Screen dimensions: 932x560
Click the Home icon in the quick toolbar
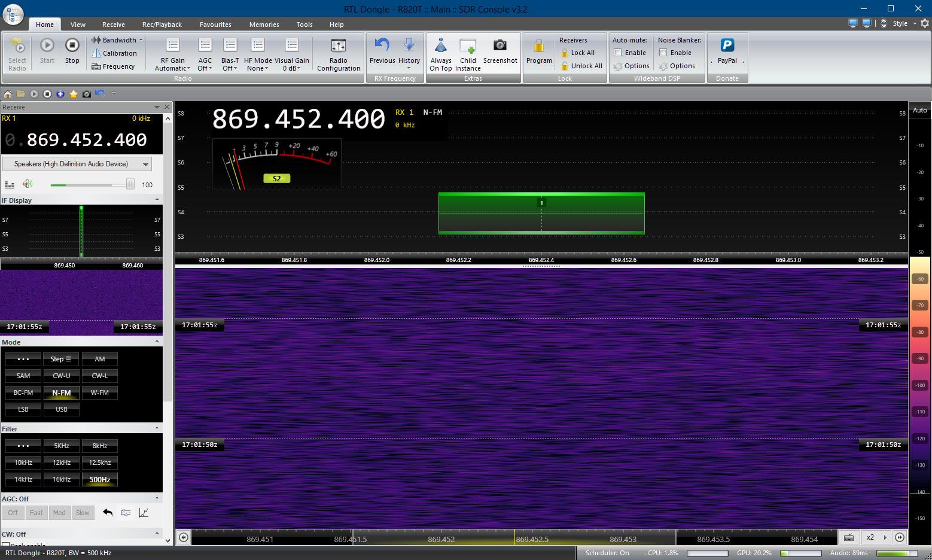click(7, 94)
